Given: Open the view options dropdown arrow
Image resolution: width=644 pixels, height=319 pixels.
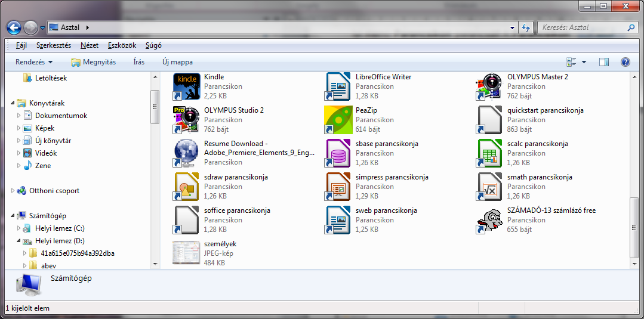Looking at the screenshot, I should 584,62.
